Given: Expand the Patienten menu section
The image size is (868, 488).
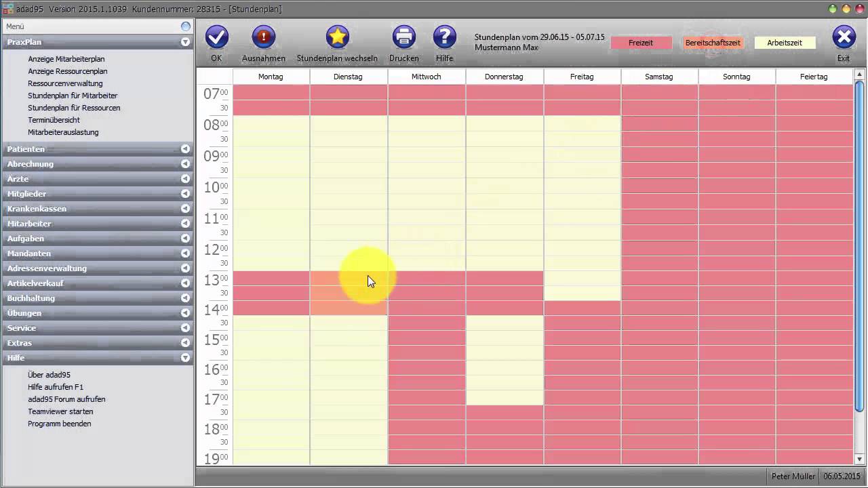Looking at the screenshot, I should click(185, 149).
